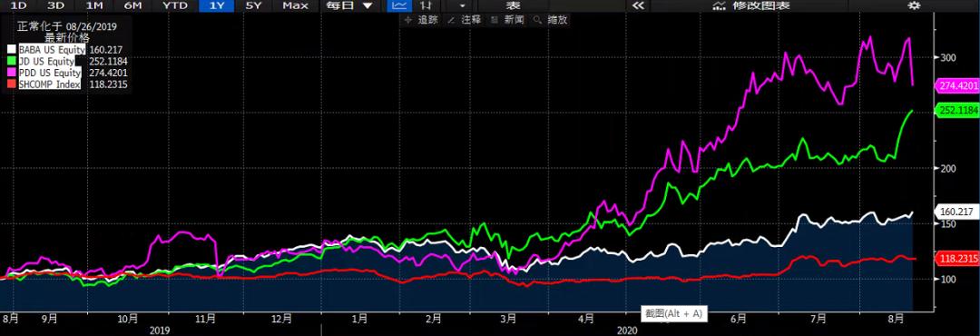Select the 3D time range
Viewport: 980px width, 336px height.
coord(56,5)
